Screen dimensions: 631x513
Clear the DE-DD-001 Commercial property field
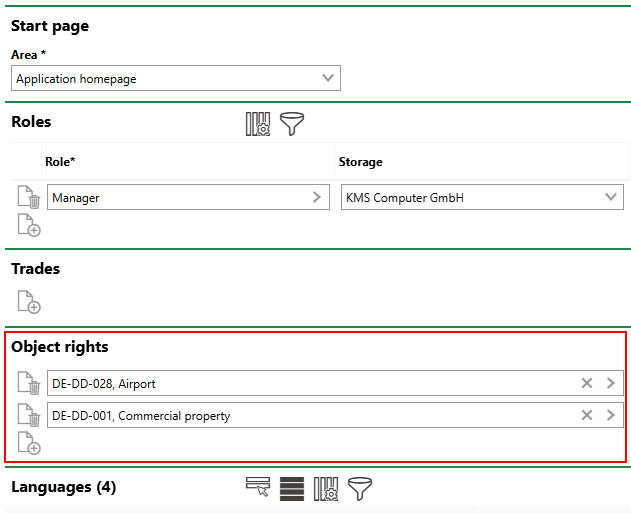[x=587, y=415]
